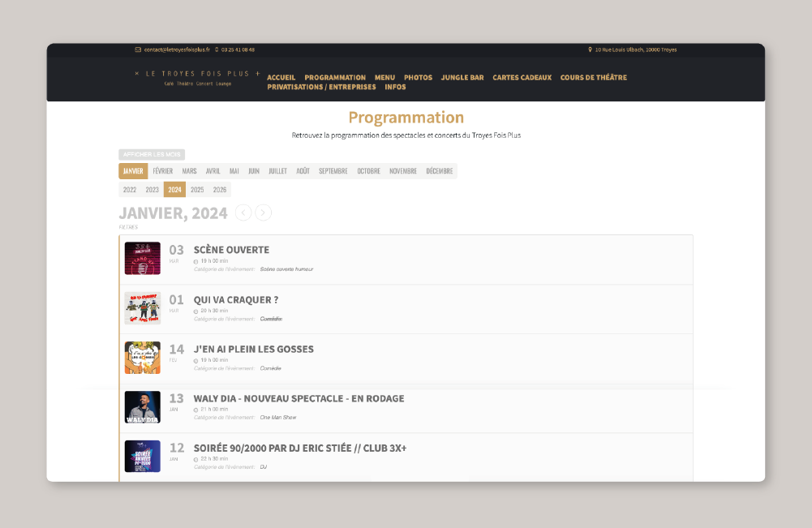This screenshot has width=812, height=528.
Task: Click the 10 Rue Louis Ulbach address
Action: [x=636, y=49]
